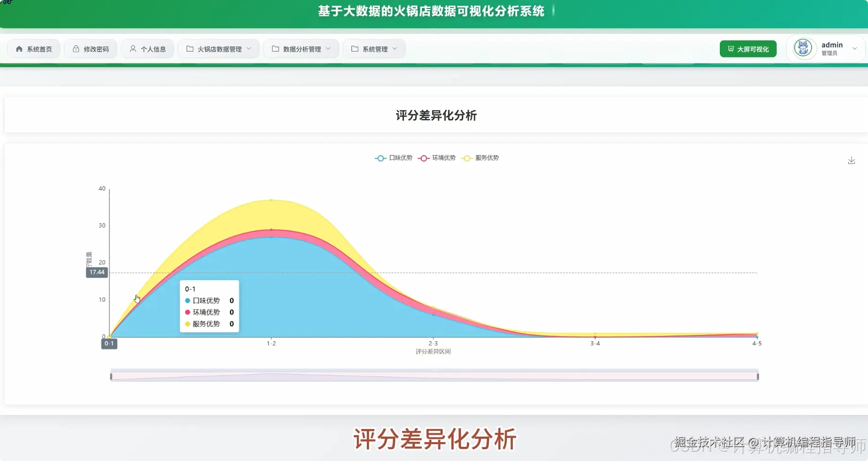Click 管理员 role label
This screenshot has height=461, width=868.
829,54
